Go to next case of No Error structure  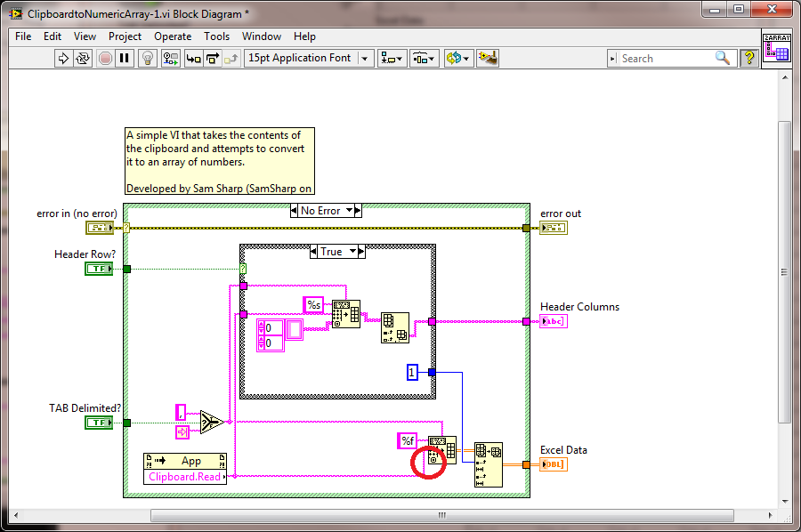tap(358, 210)
